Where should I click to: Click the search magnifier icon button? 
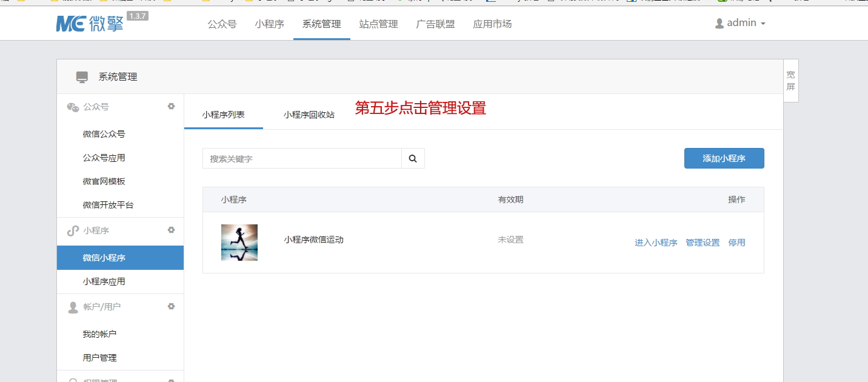pyautogui.click(x=413, y=158)
